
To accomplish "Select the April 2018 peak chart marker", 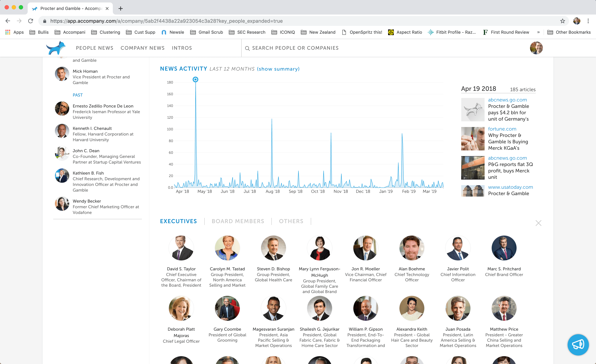I will 195,79.
